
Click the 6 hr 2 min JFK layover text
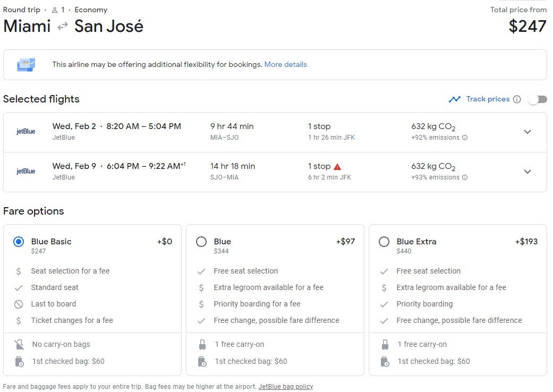tap(330, 177)
